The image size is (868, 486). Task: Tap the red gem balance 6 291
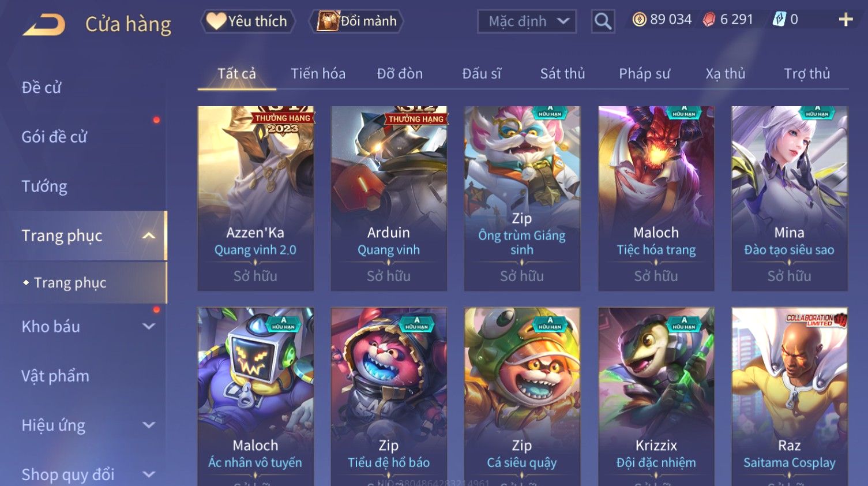(728, 20)
